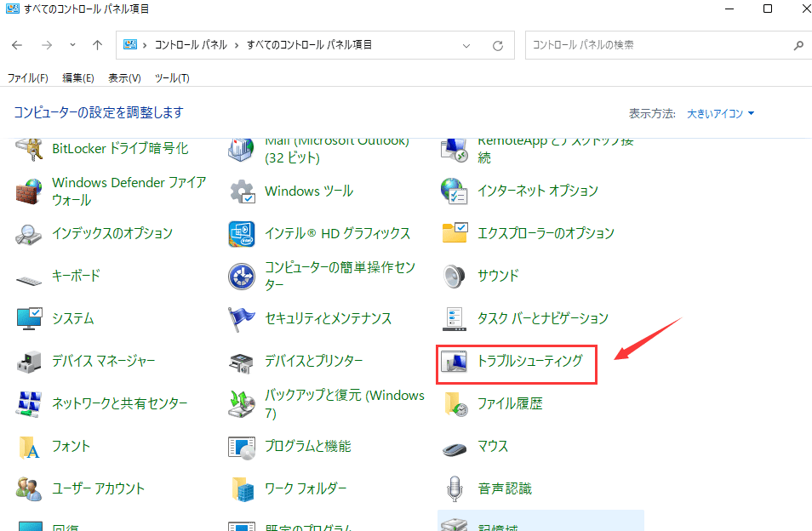Screen dimensions: 812x531
Task: Expand the 表示方法 大きいアイコン dropdown
Action: (x=721, y=114)
